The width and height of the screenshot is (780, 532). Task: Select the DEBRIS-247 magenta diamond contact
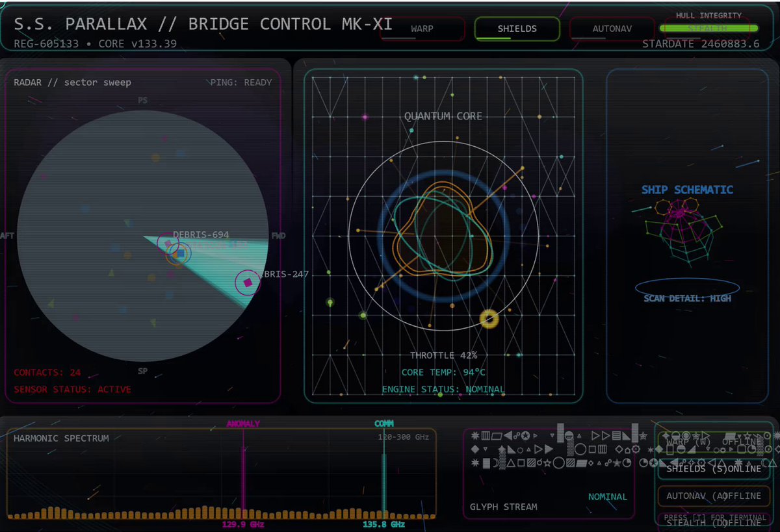pyautogui.click(x=247, y=283)
